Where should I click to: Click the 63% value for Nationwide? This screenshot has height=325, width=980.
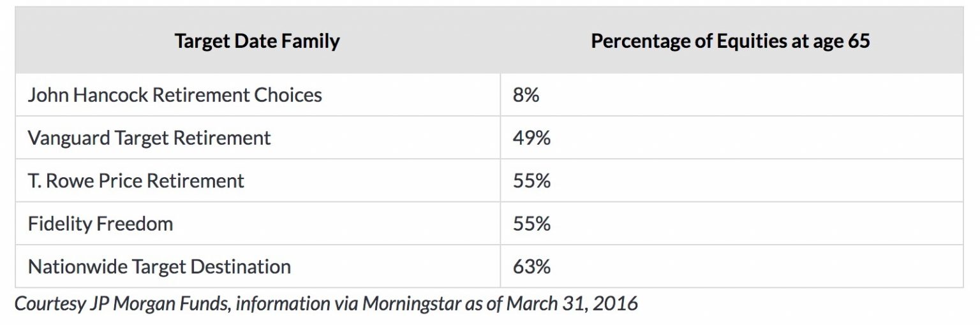(531, 266)
